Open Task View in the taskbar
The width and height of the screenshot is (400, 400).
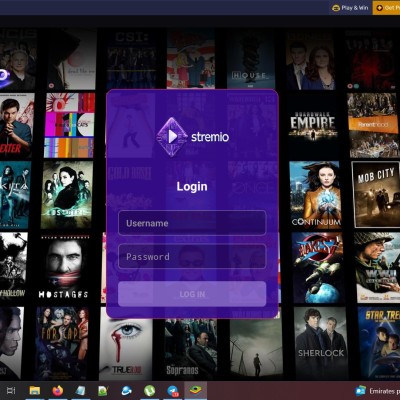11,391
